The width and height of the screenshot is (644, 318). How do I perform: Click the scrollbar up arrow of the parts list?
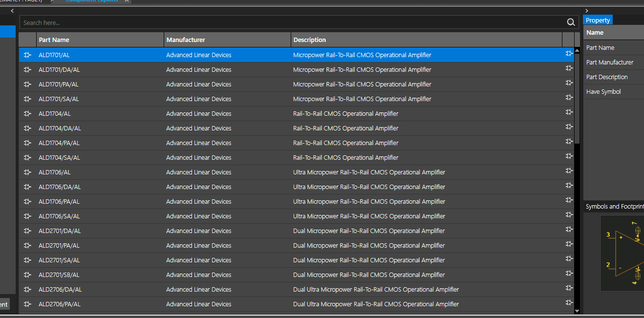[x=577, y=50]
